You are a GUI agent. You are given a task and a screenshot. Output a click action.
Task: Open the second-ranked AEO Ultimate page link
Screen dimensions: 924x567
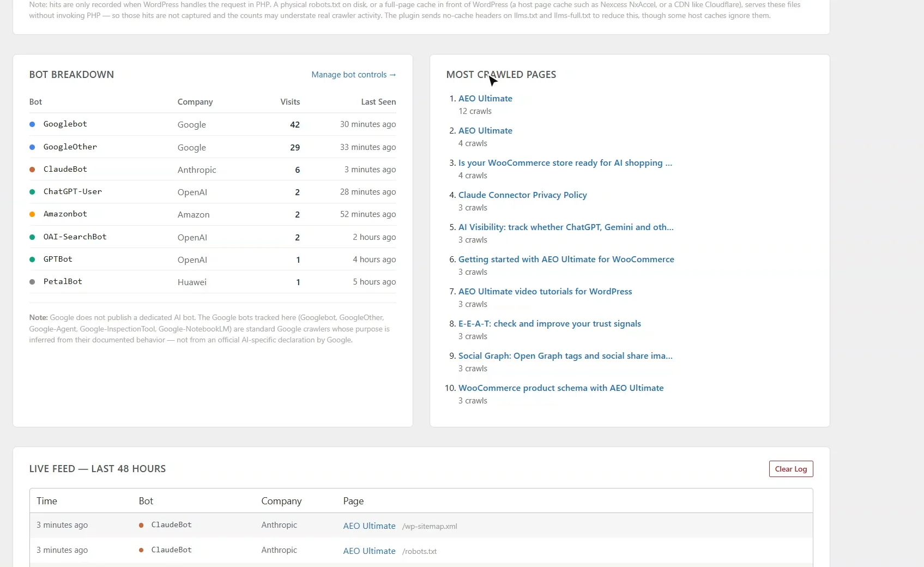[485, 131]
